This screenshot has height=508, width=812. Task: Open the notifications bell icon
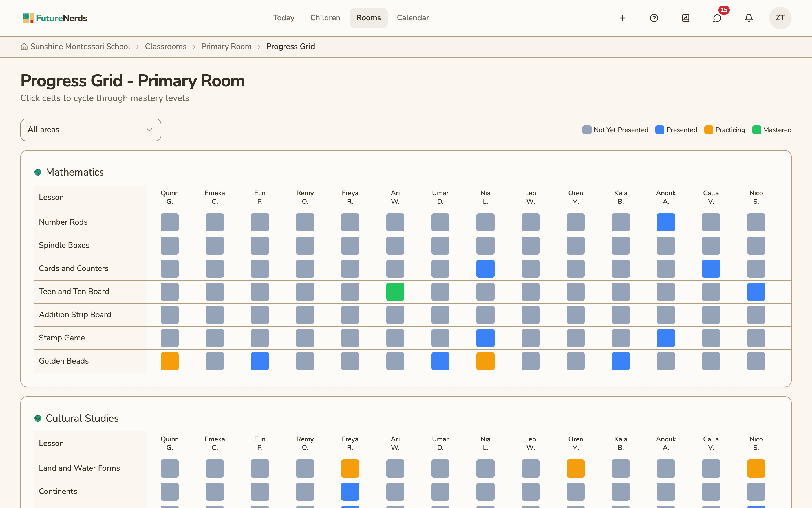pos(749,18)
